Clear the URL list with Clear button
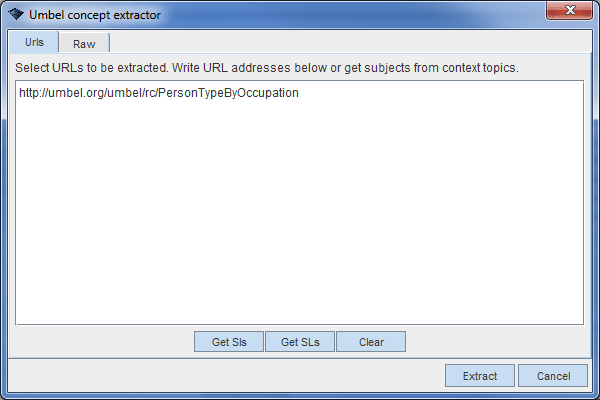600x400 pixels. pos(371,342)
